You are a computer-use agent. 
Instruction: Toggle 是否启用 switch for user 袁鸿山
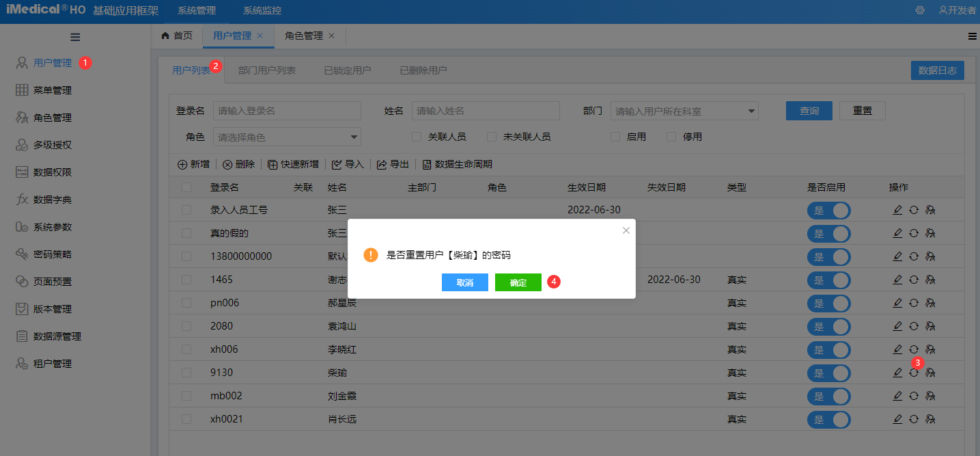pos(828,326)
